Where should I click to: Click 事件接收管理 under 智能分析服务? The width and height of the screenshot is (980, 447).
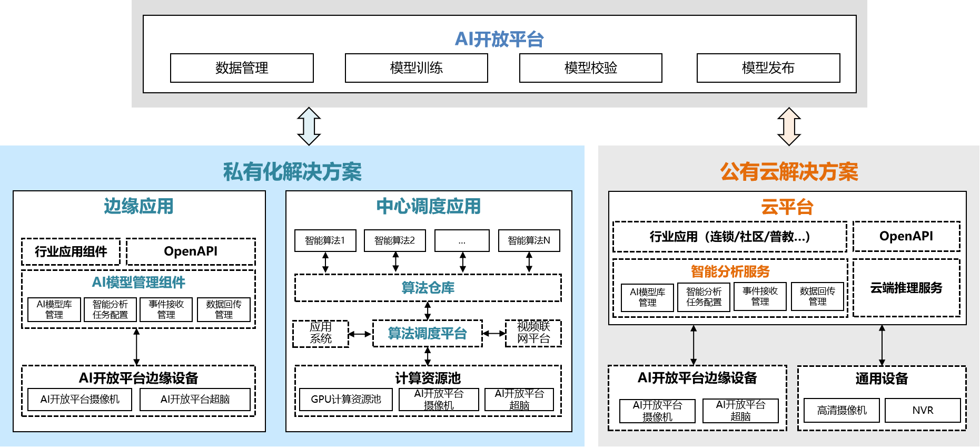(x=760, y=297)
